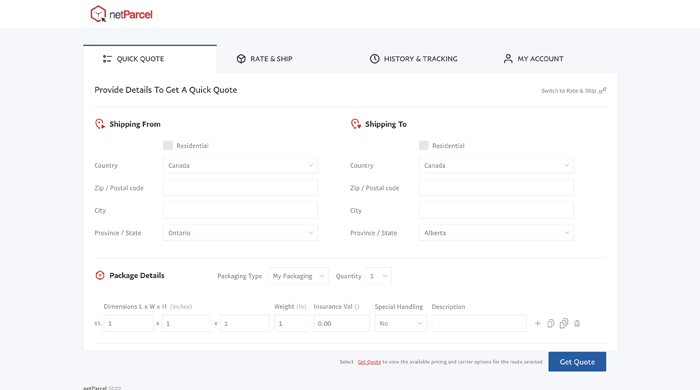Viewport: 700px width, 390px height.
Task: Add a new package row with plus icon
Action: 538,324
